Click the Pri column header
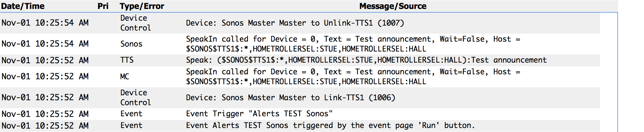Viewport: 644px width, 132px height. click(x=103, y=6)
